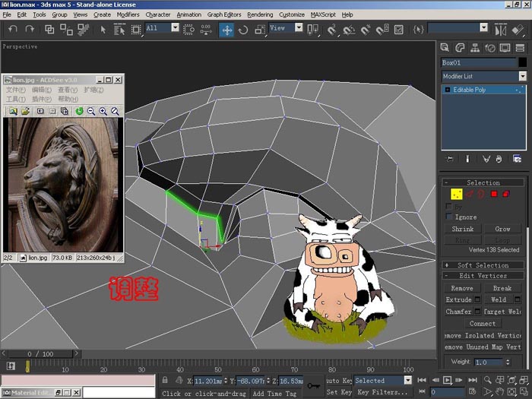
Task: Open Extrude settings box button
Action: [x=477, y=299]
